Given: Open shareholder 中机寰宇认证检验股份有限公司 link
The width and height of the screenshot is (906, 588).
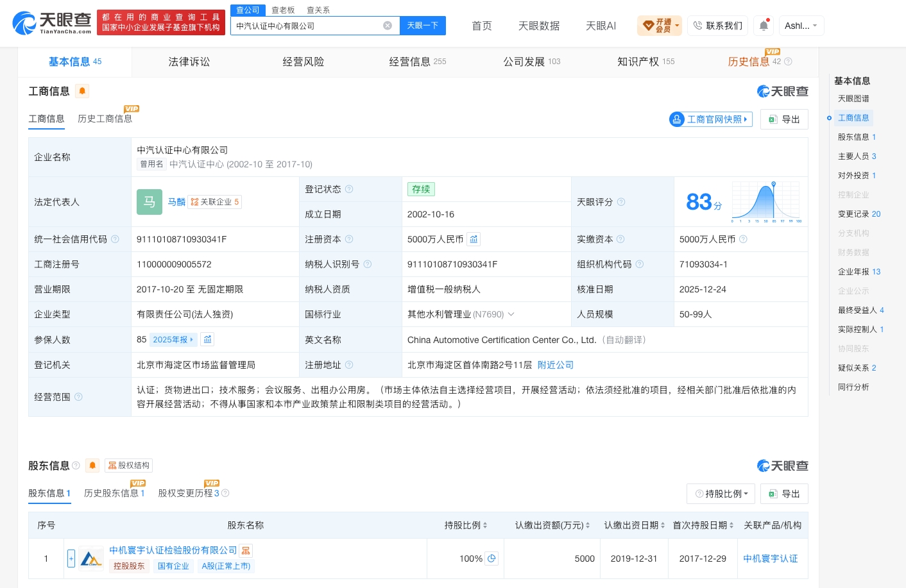Looking at the screenshot, I should [x=173, y=550].
